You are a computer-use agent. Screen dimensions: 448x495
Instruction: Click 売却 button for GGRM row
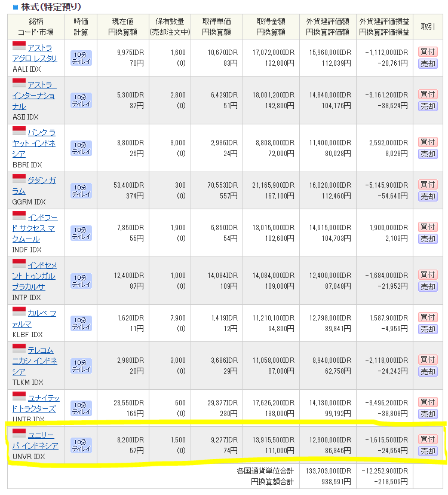[428, 197]
